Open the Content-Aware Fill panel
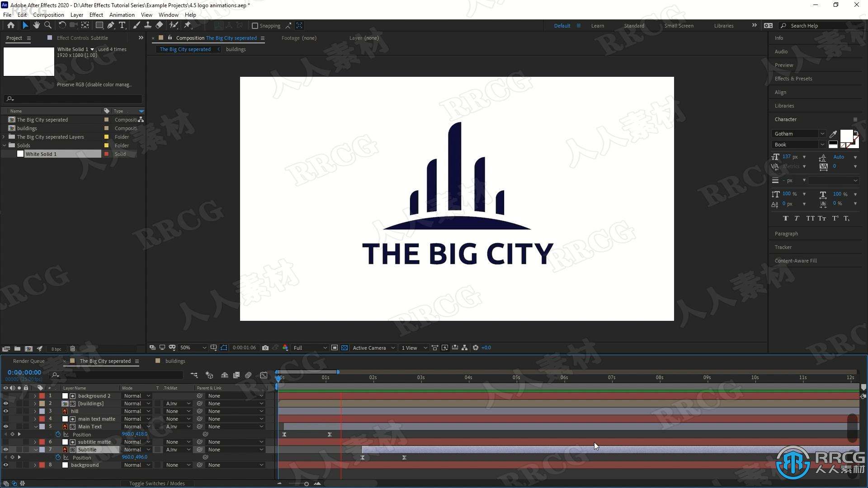The height and width of the screenshot is (488, 868). point(795,261)
